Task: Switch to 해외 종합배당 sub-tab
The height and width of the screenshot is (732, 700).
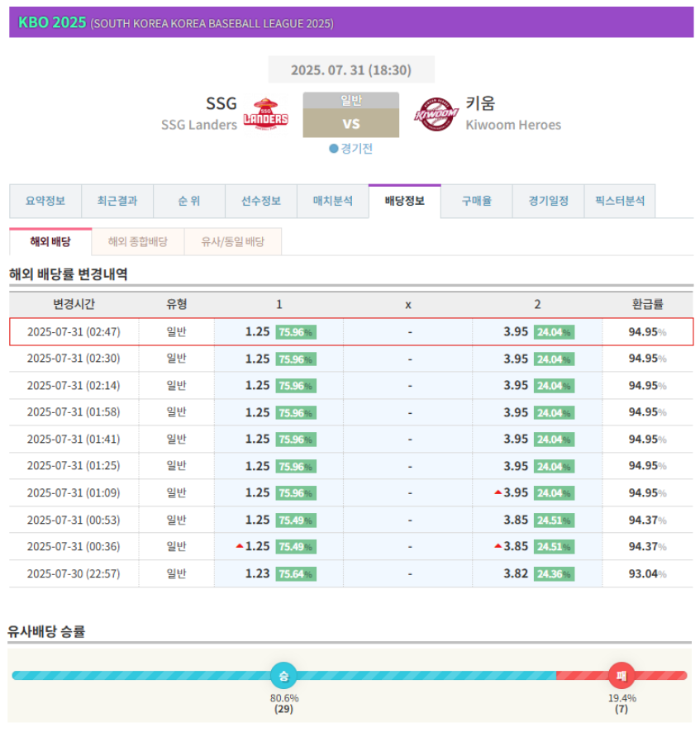Action: (138, 242)
